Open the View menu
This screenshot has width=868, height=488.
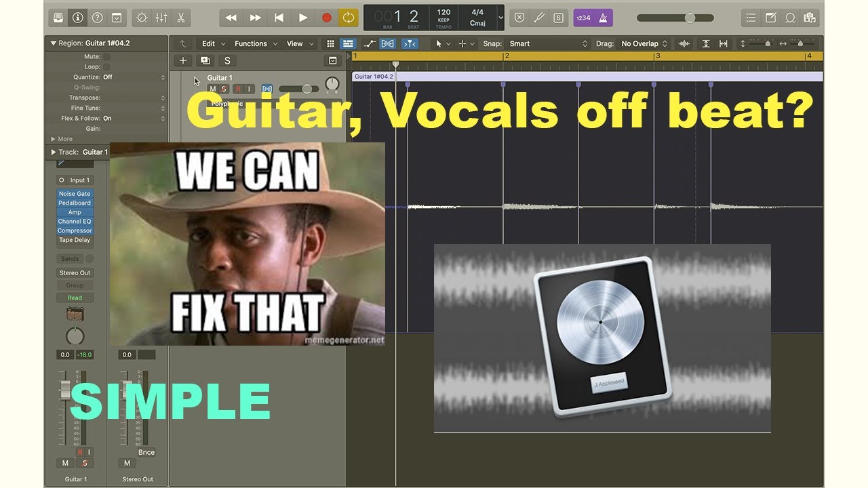[x=300, y=43]
